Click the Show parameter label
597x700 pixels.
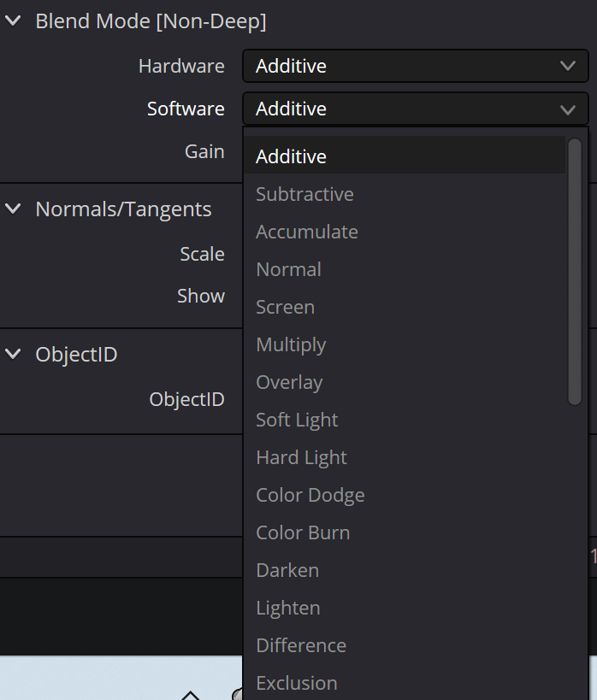(x=201, y=296)
